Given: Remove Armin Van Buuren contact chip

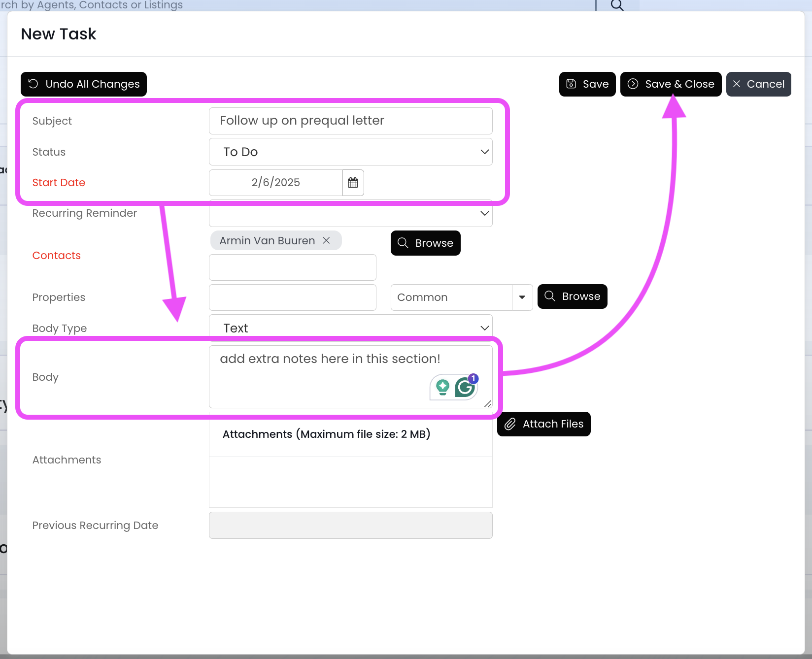Looking at the screenshot, I should point(326,240).
